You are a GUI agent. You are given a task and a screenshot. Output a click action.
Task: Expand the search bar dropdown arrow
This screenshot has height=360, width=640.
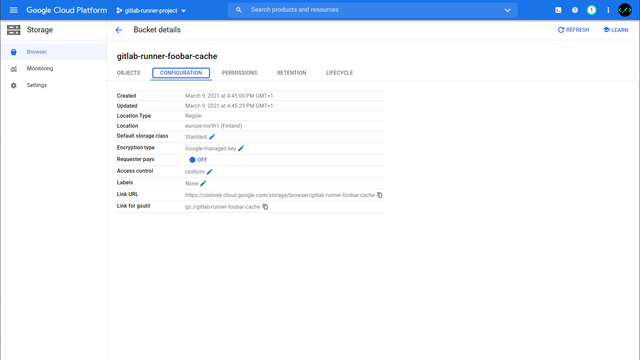[x=507, y=10]
